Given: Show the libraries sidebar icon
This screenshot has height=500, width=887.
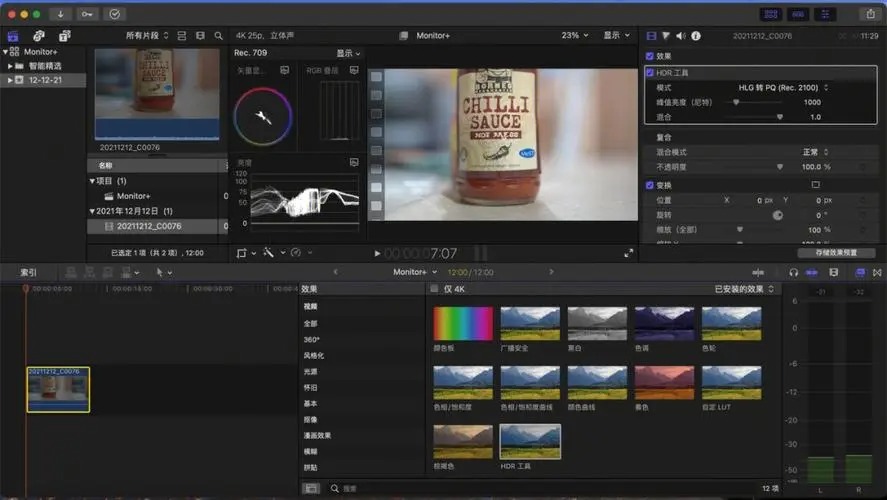Looking at the screenshot, I should (x=13, y=36).
